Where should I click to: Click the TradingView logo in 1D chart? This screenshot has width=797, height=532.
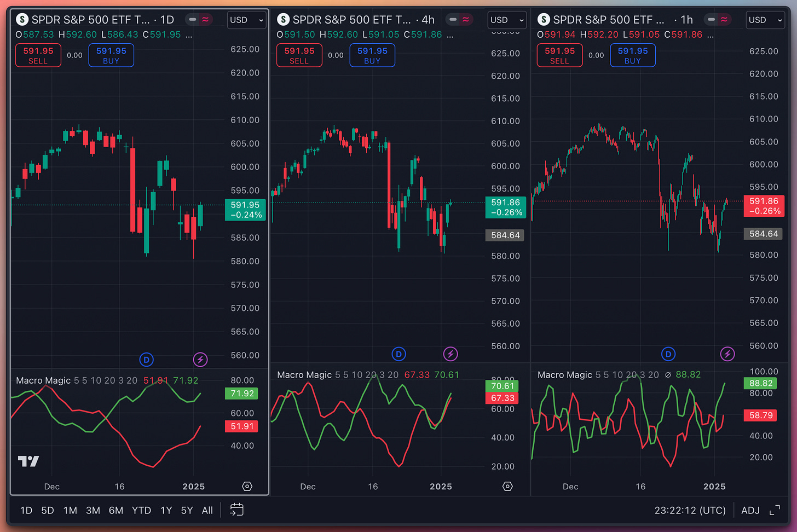pyautogui.click(x=28, y=461)
